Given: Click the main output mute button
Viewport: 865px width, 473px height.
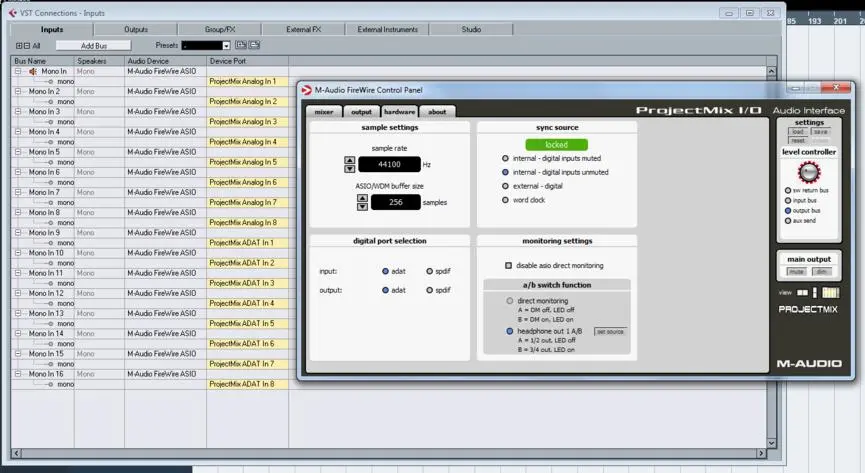Looking at the screenshot, I should pyautogui.click(x=796, y=272).
